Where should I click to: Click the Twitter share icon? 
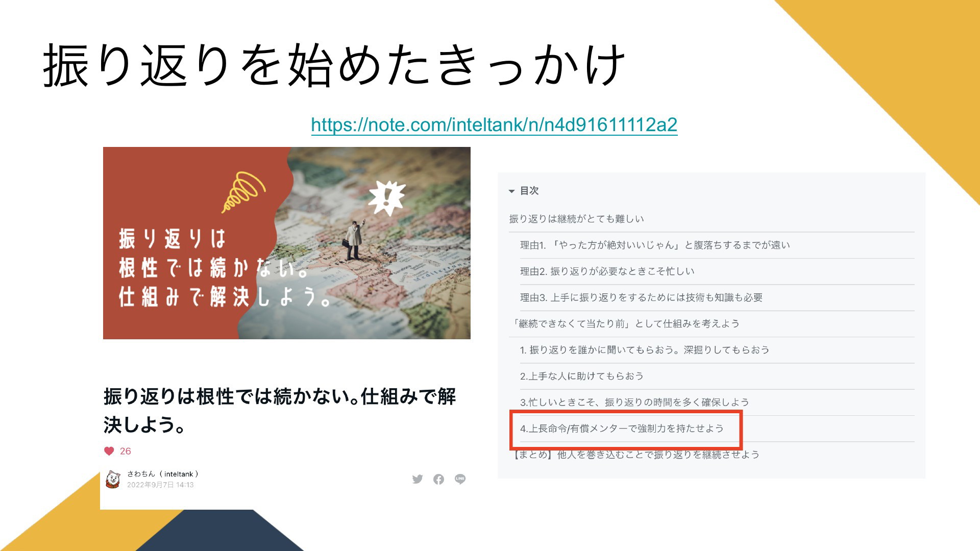click(418, 479)
